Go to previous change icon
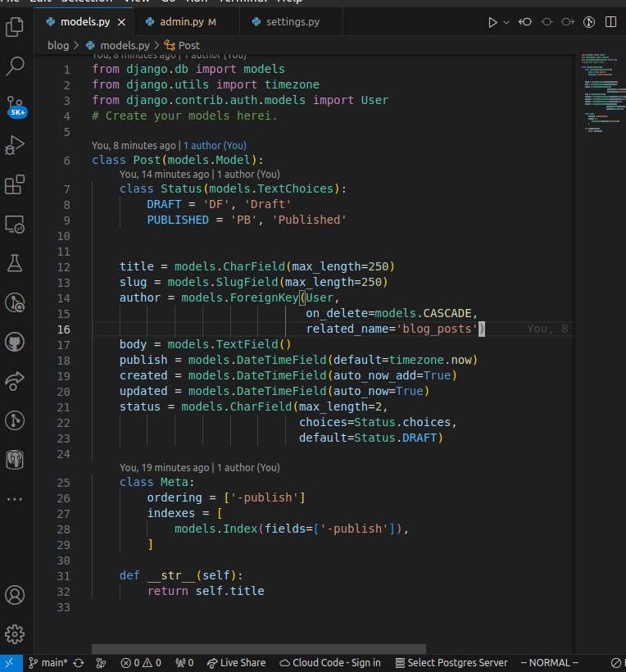 point(525,22)
